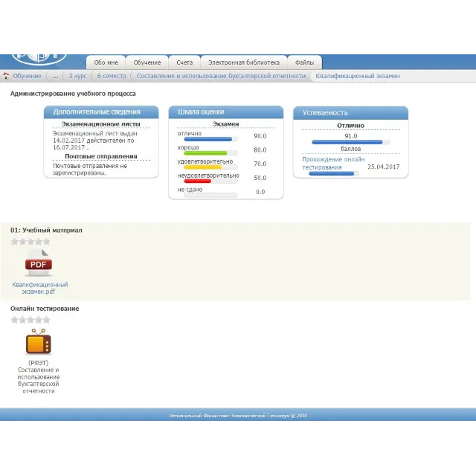Click the Отлично grade heading
The image size is (476, 476).
(x=350, y=126)
